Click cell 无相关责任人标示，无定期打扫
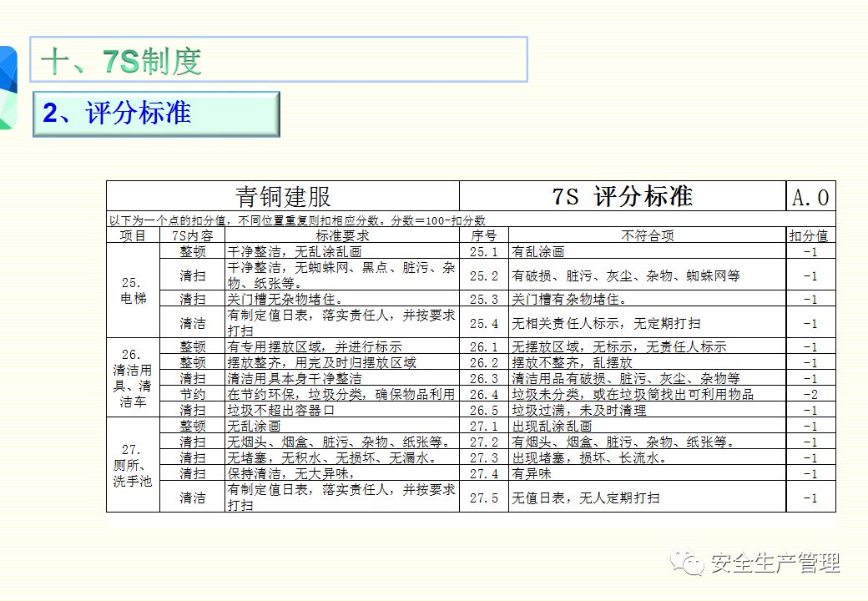 [647, 323]
